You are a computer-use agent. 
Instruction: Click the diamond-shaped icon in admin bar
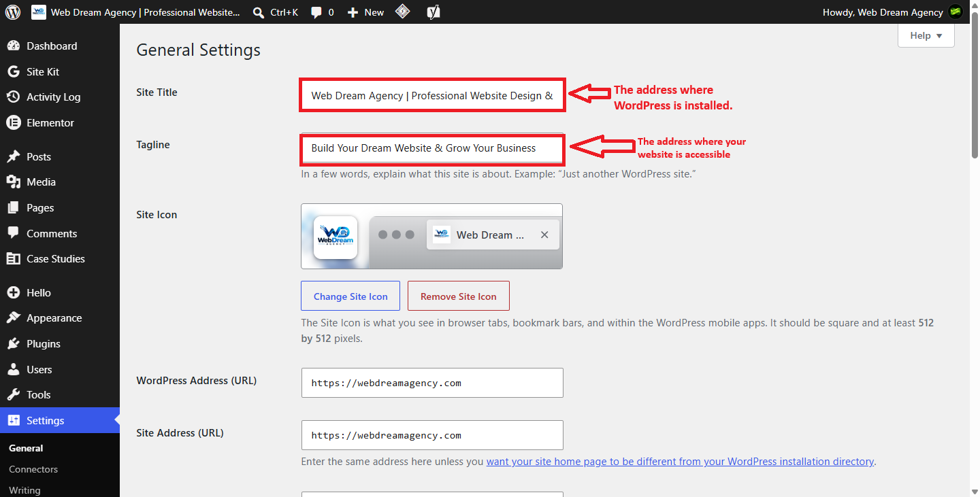pos(403,12)
